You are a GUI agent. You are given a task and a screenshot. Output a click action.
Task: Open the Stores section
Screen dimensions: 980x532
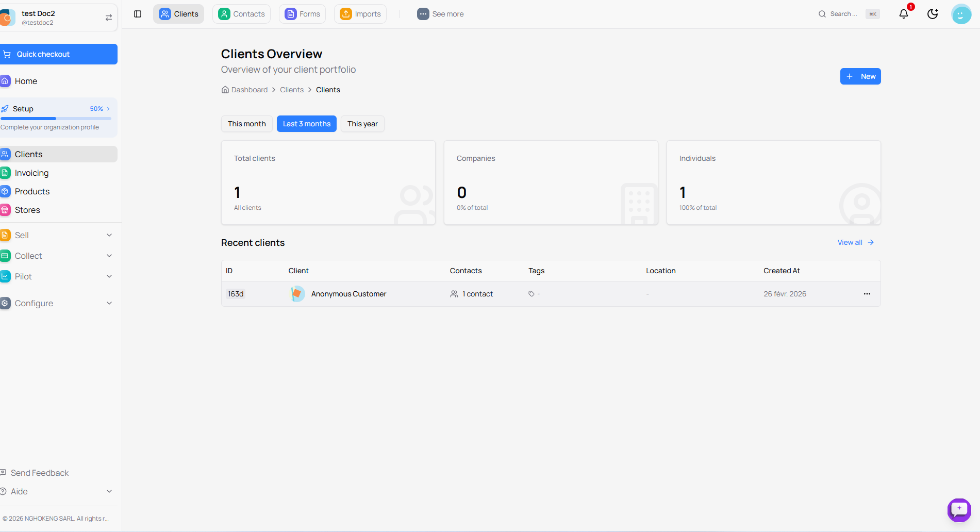(x=27, y=209)
